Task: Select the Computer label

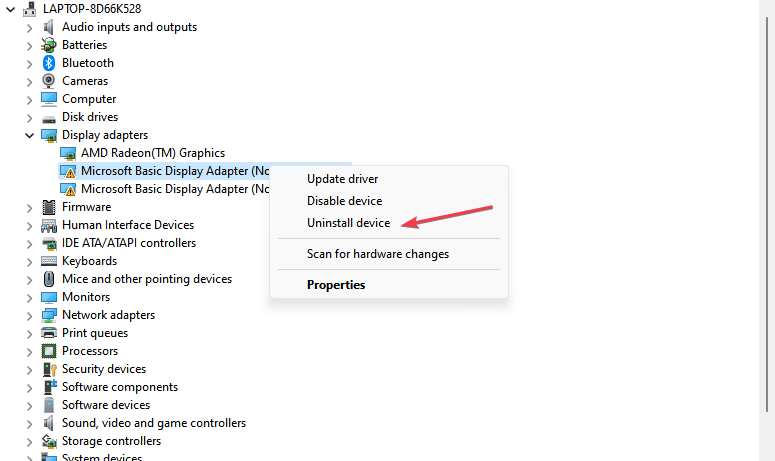Action: 89,99
